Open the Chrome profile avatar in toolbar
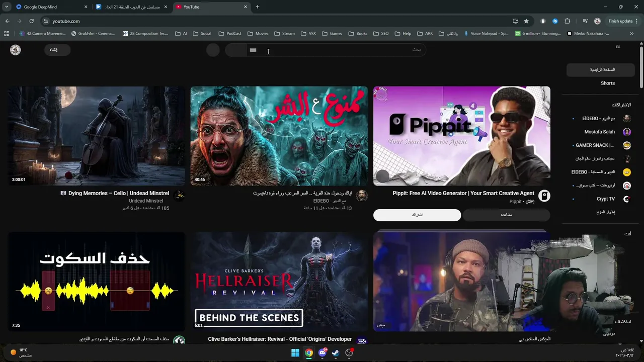This screenshot has width=644, height=362. 597,21
